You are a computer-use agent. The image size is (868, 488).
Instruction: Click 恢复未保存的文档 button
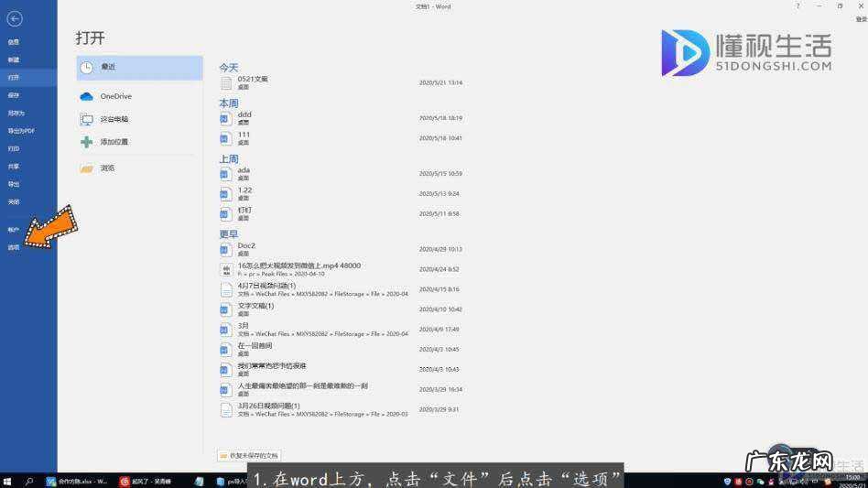pyautogui.click(x=249, y=455)
